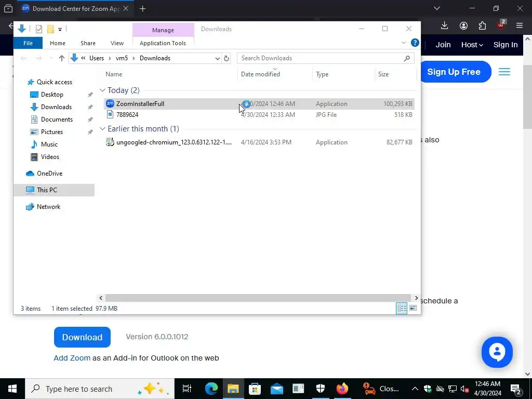Open the Customize Quick Access Toolbar dropdown
This screenshot has height=399, width=532.
[x=60, y=30]
